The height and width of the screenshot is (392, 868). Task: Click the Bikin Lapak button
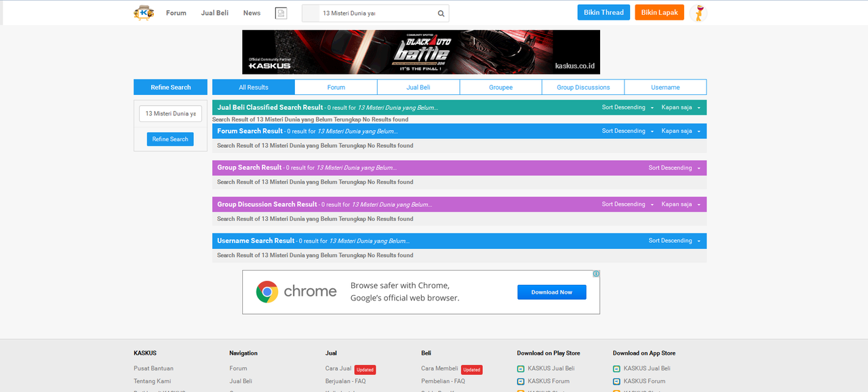pyautogui.click(x=660, y=12)
